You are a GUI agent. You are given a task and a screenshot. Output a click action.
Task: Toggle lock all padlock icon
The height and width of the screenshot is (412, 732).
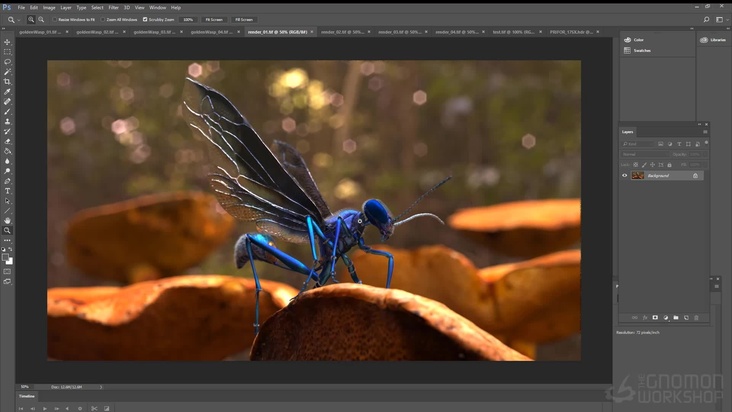[669, 165]
